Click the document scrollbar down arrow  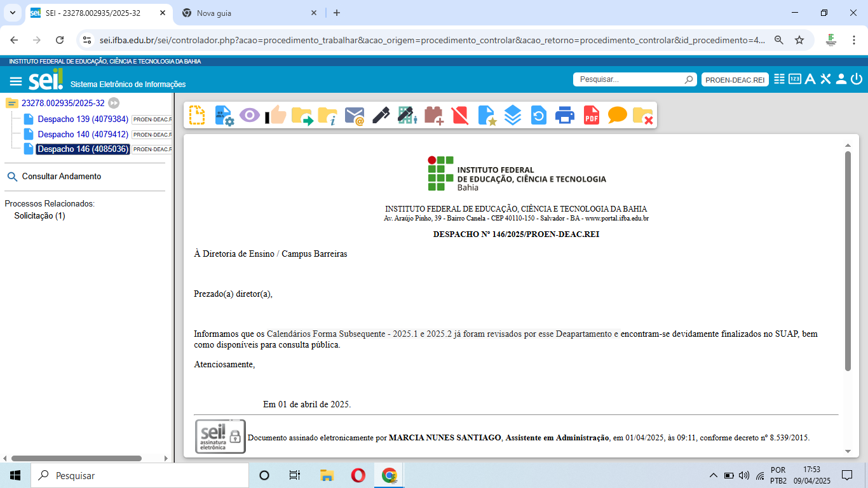[848, 451]
